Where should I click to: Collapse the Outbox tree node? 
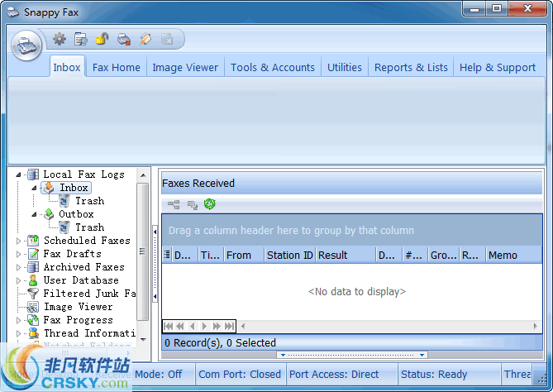34,214
